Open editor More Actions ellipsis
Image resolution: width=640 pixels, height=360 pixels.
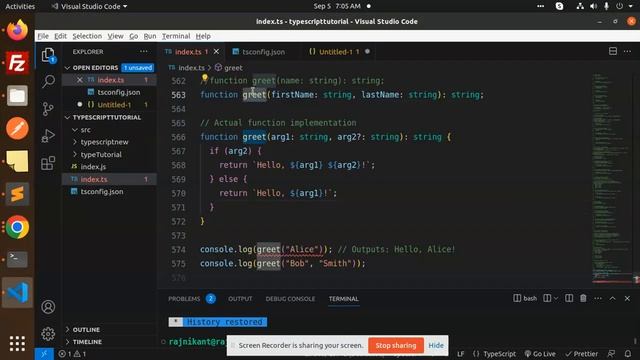coord(627,51)
